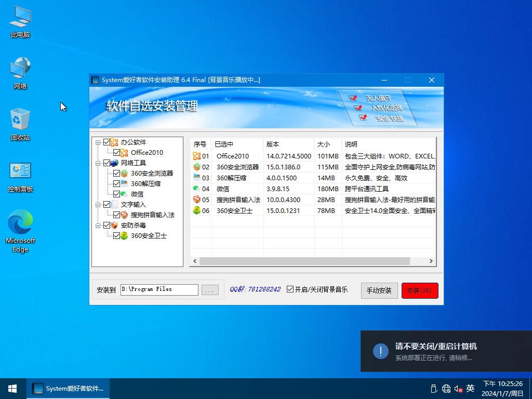Image resolution: width=532 pixels, height=399 pixels.
Task: Click the 大小 column header
Action: (328, 144)
